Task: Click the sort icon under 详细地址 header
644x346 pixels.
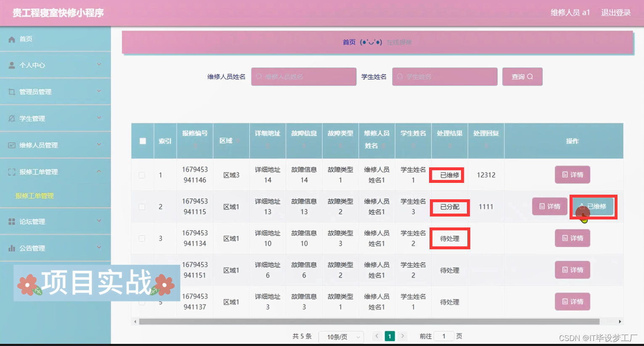Action: 268,145
